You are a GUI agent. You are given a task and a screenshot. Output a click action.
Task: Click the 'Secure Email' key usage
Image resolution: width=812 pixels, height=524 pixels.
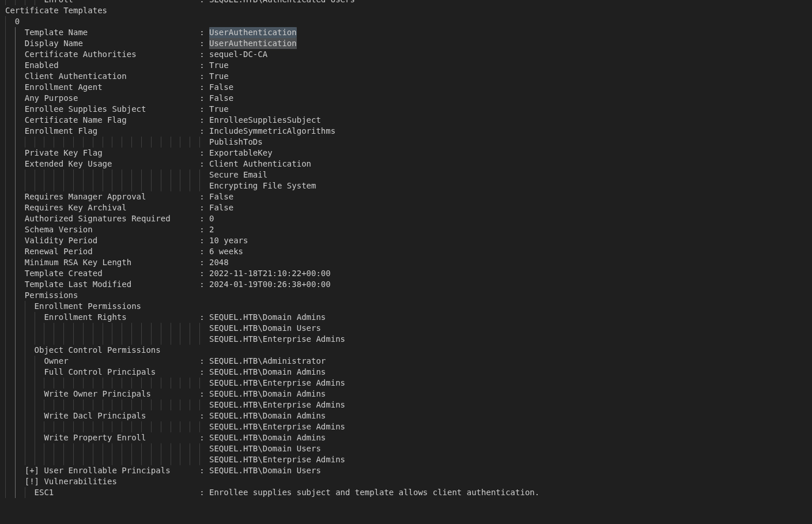click(x=238, y=175)
